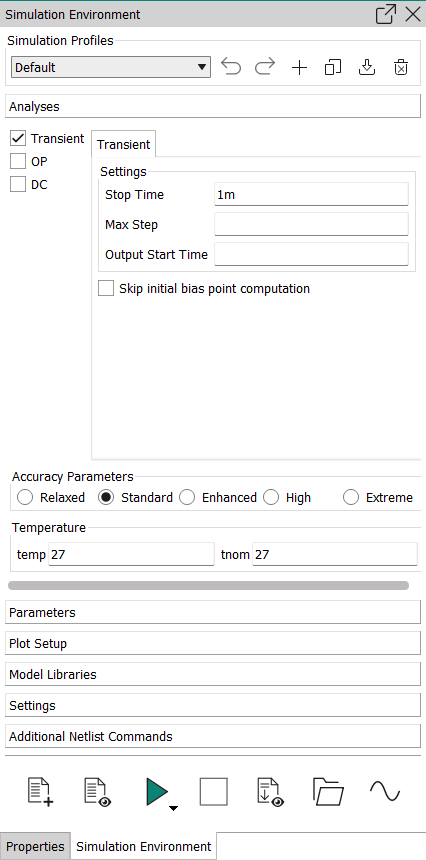Delete the simulation profile with trash icon
The width and height of the screenshot is (426, 860).
click(401, 68)
